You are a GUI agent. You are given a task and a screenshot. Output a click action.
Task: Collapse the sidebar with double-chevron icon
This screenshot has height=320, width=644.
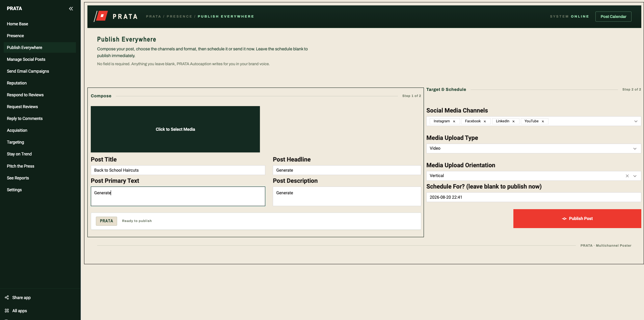(x=71, y=9)
